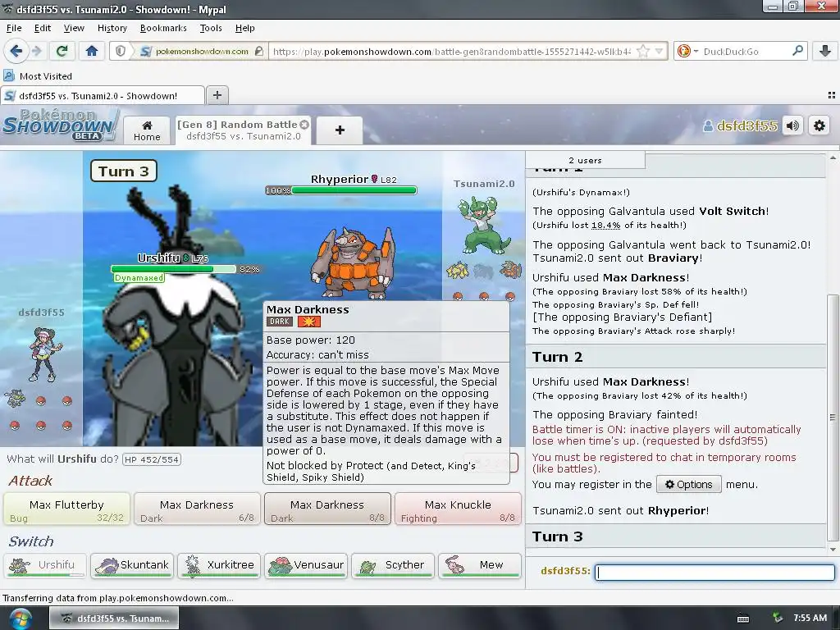Click the Options button in chat log
840x630 pixels.
(x=688, y=484)
